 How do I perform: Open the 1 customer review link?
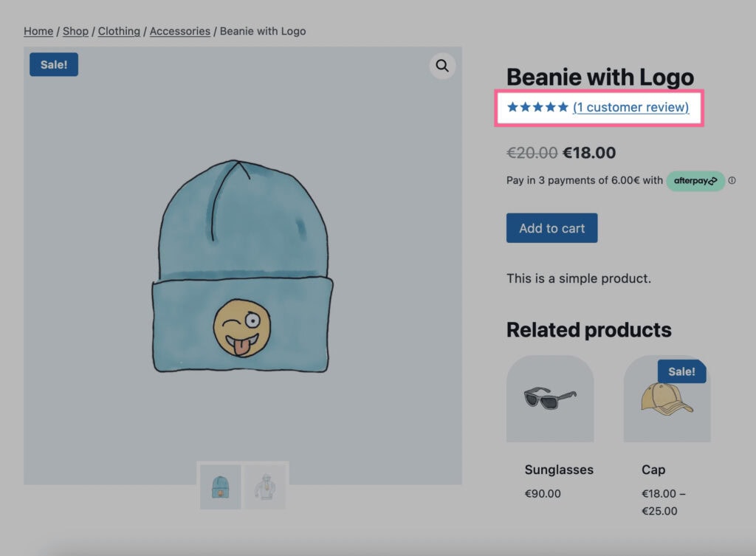pyautogui.click(x=630, y=107)
